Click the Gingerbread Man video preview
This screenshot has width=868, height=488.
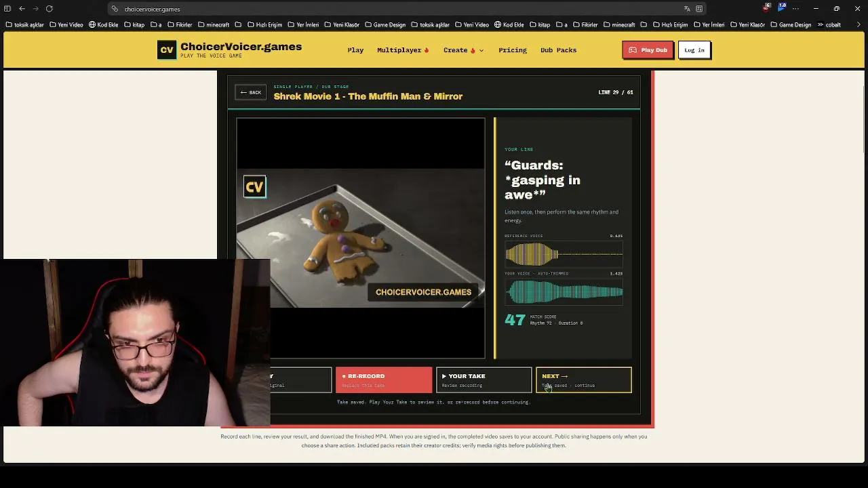click(361, 238)
